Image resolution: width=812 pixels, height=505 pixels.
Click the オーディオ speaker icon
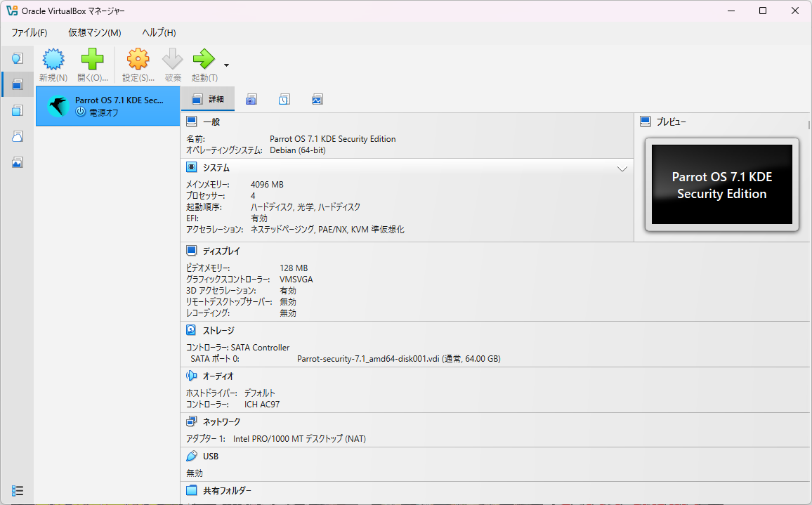pos(192,376)
